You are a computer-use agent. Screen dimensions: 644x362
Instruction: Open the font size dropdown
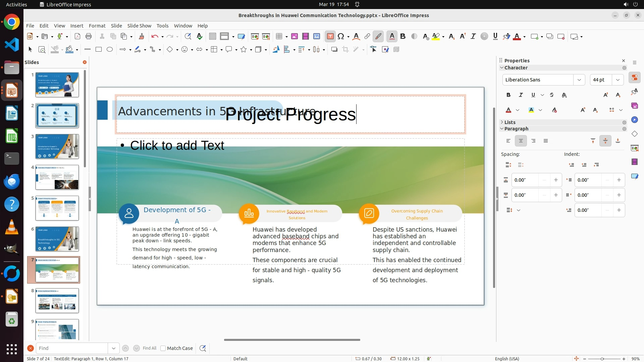[618, 80]
